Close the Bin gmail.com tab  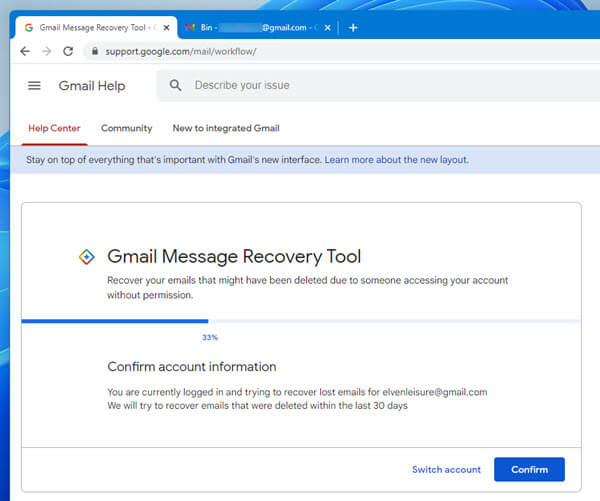pyautogui.click(x=327, y=28)
